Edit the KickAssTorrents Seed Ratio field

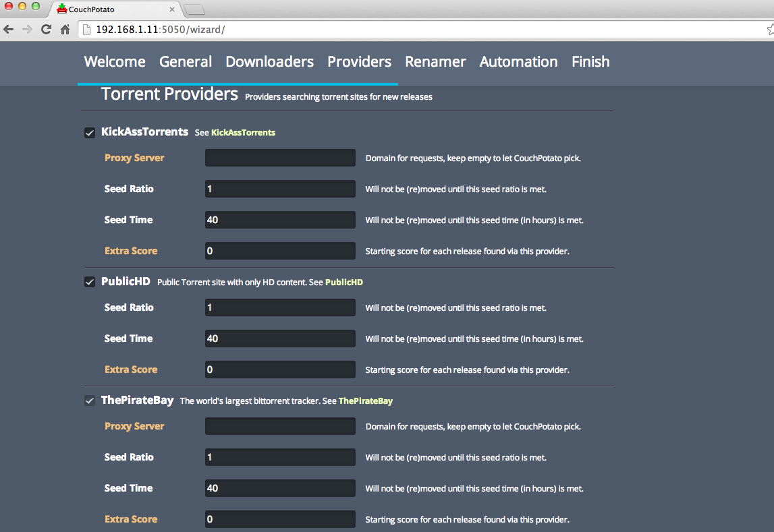(x=280, y=189)
